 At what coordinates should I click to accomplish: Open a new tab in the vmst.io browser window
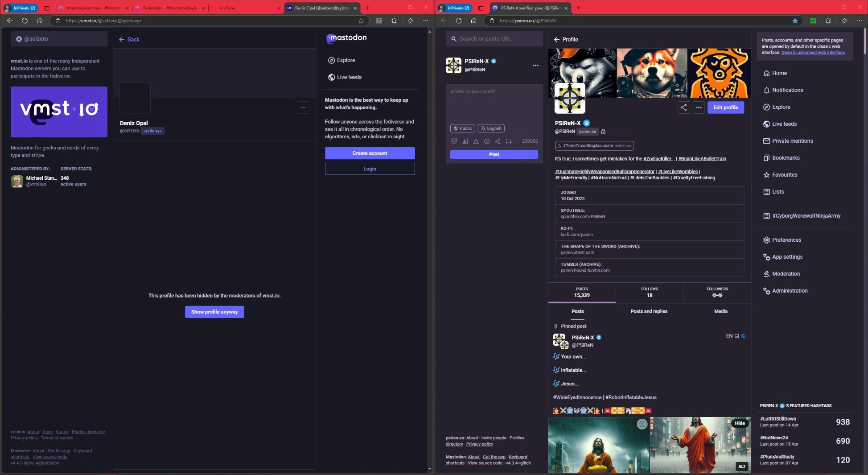(368, 8)
